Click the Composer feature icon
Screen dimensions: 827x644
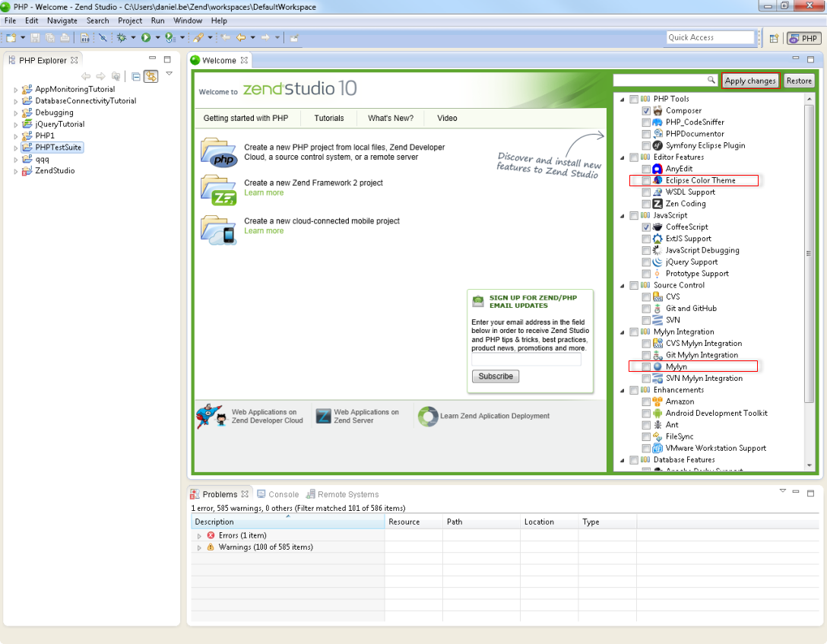coord(657,111)
